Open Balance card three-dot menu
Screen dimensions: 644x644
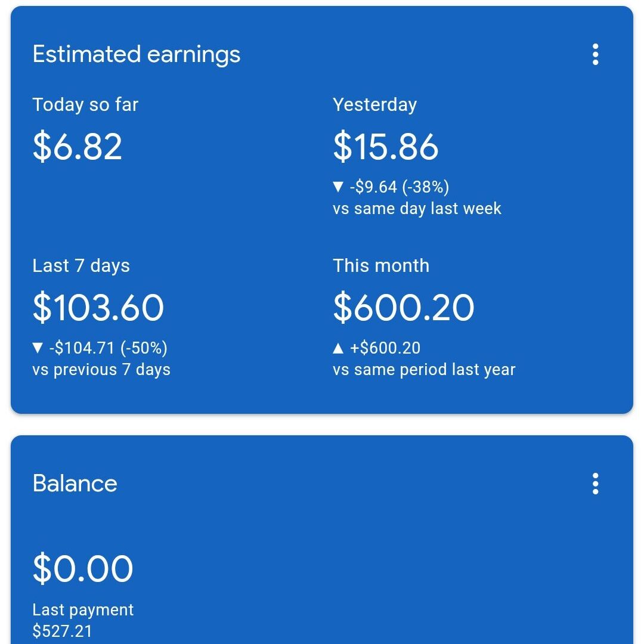[x=595, y=484]
